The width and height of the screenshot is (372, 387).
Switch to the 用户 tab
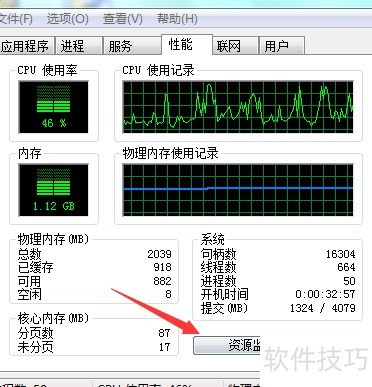click(282, 46)
